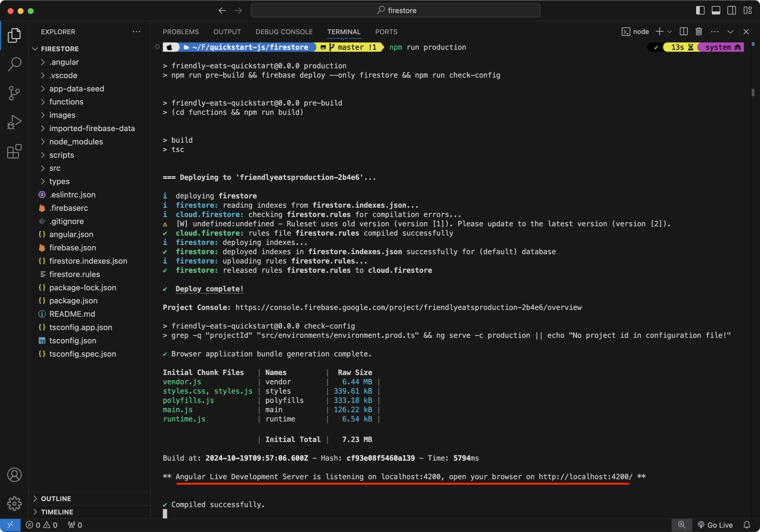Open the Run and Debug view
Viewport: 760px width, 532px height.
14,122
